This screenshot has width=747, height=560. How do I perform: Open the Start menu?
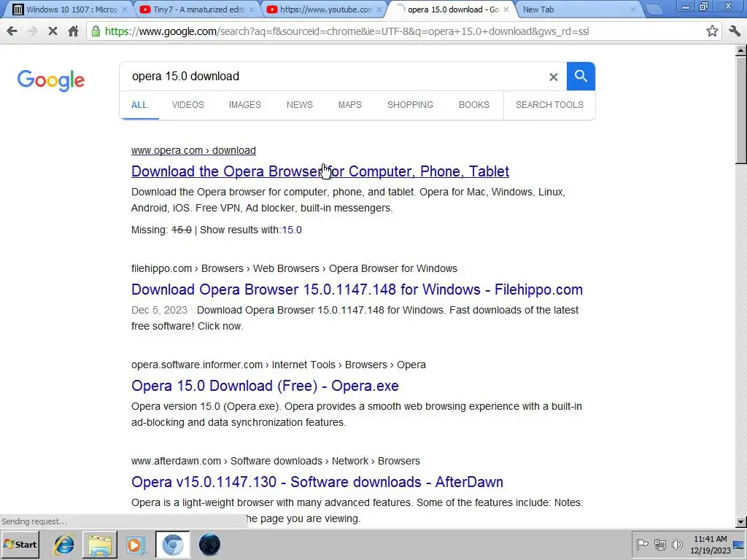pyautogui.click(x=20, y=544)
